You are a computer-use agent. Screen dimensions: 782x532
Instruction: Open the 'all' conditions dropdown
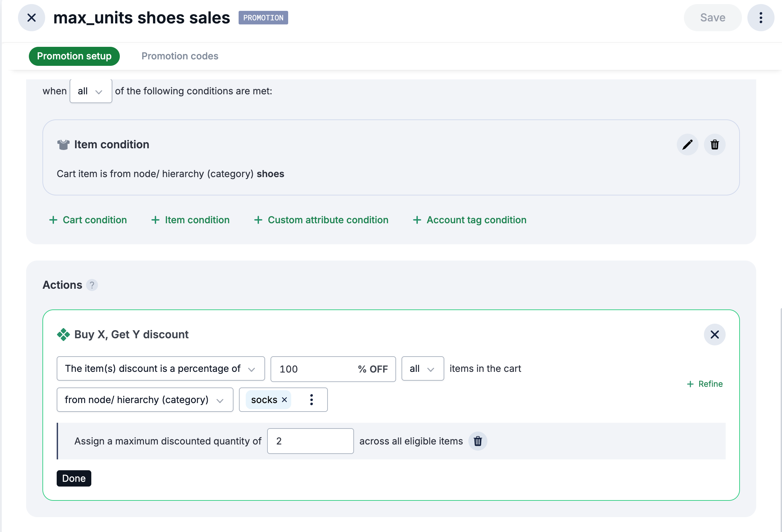click(91, 91)
